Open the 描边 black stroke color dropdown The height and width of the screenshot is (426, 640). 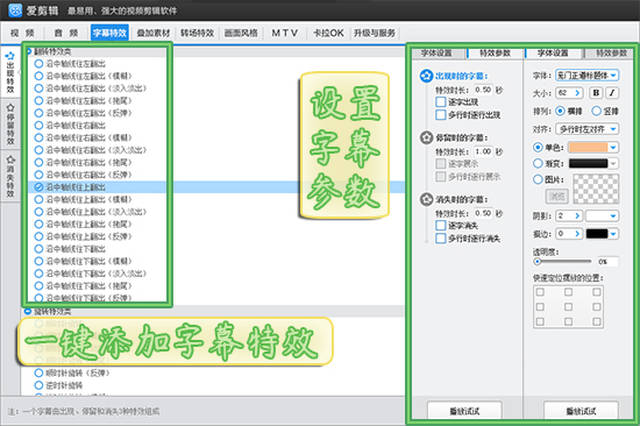pyautogui.click(x=602, y=234)
